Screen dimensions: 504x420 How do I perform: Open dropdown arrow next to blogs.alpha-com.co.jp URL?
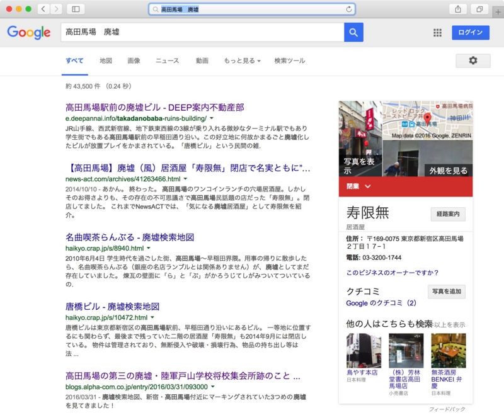pos(212,387)
